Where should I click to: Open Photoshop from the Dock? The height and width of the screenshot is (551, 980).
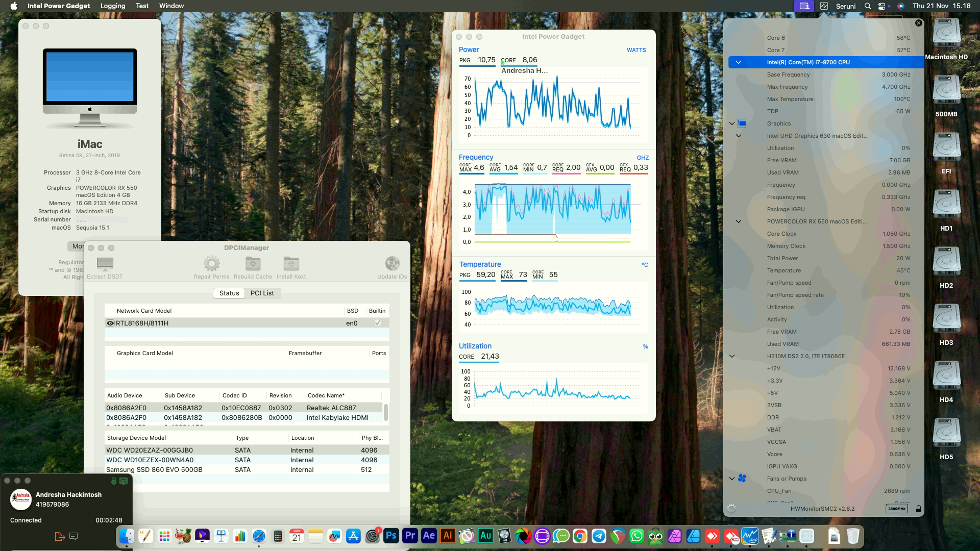[x=391, y=536]
